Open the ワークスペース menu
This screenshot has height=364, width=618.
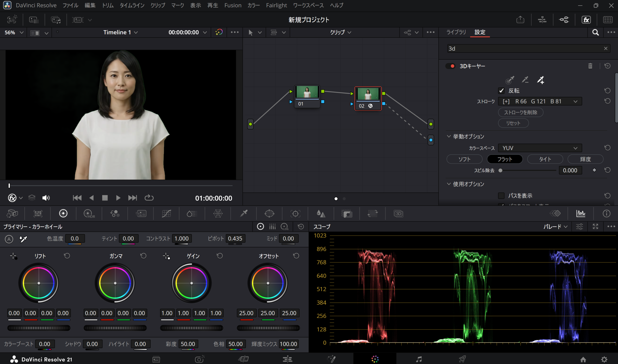click(x=308, y=5)
